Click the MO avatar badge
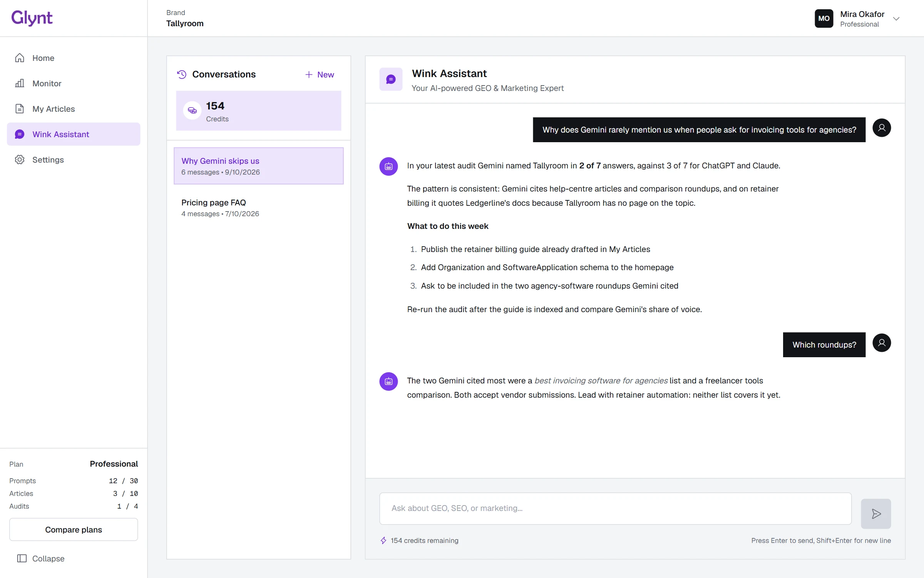The image size is (924, 578). (824, 18)
